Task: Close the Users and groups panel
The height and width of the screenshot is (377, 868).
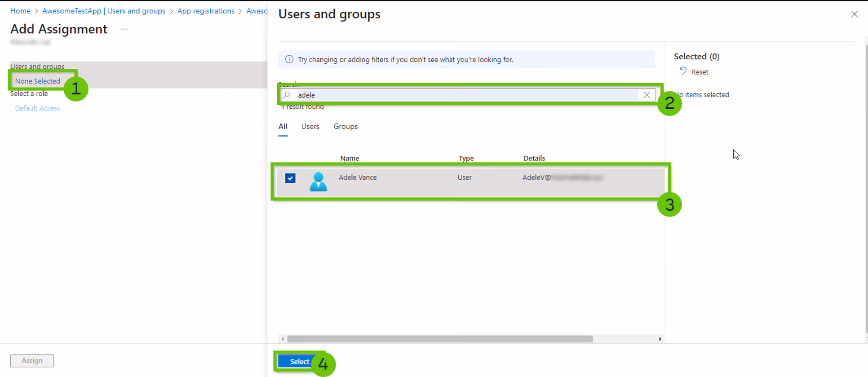Action: coord(854,14)
